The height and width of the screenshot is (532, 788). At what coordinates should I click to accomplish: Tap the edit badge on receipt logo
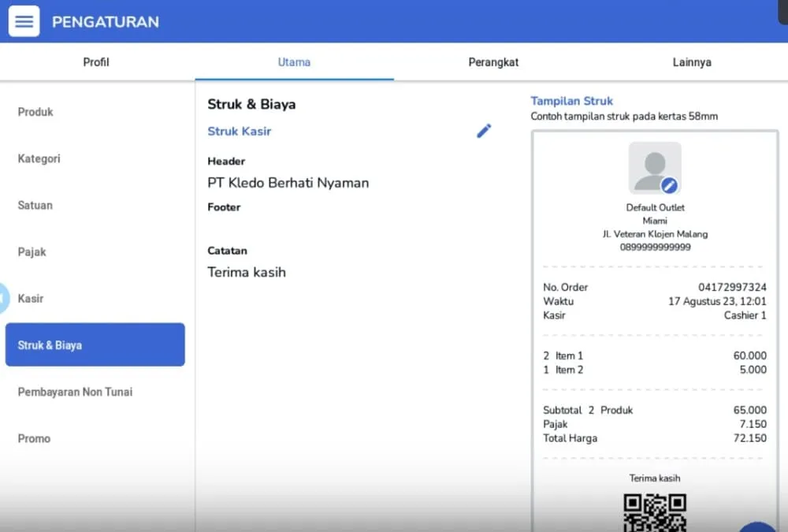(669, 185)
